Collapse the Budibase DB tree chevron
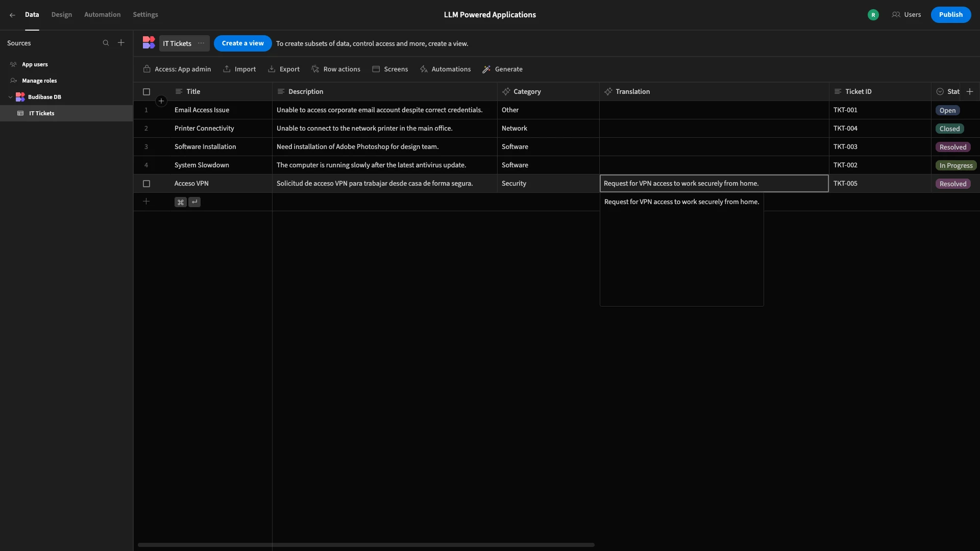Image resolution: width=980 pixels, height=551 pixels. point(10,97)
